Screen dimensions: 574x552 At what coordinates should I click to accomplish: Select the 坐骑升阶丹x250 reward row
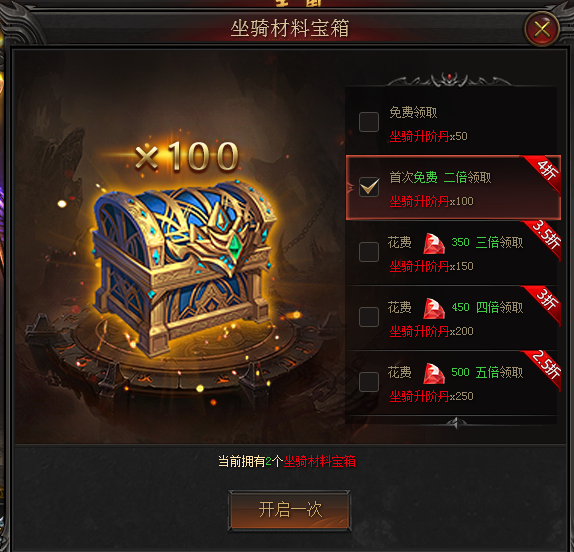click(x=453, y=383)
